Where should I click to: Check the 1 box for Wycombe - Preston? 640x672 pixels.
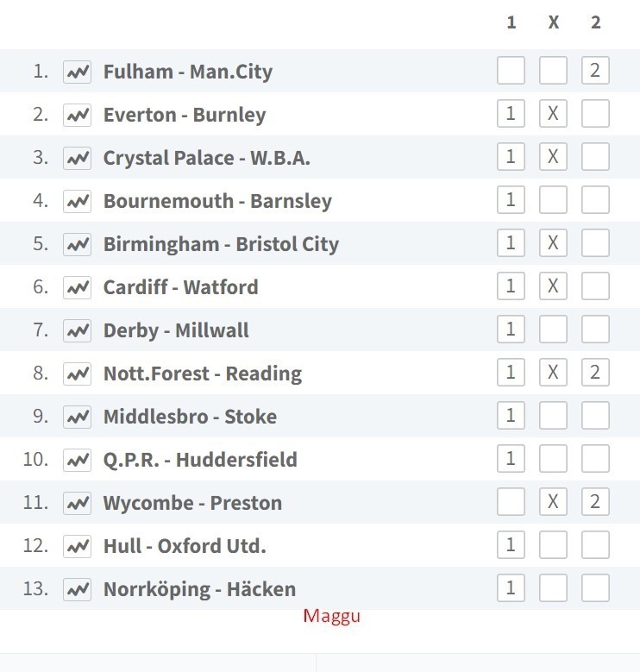click(511, 501)
